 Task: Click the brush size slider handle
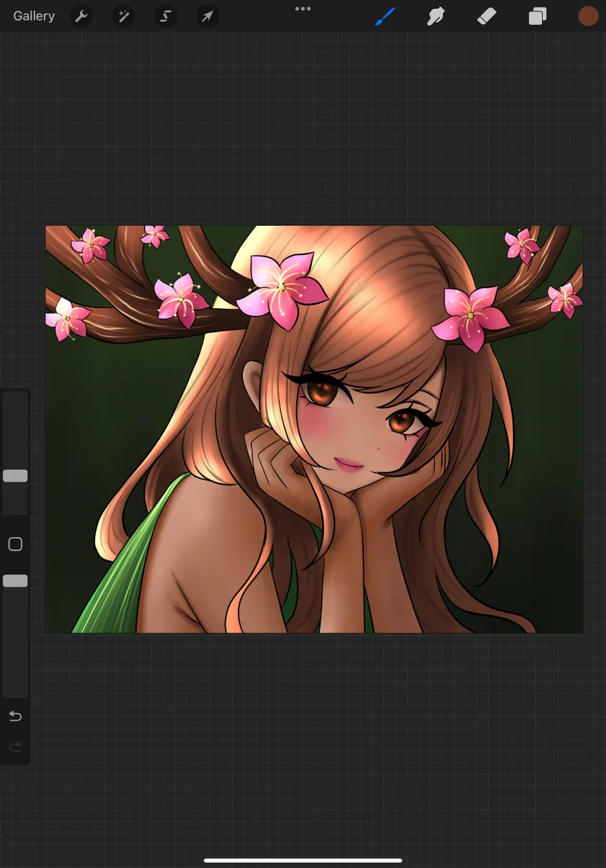coord(15,476)
